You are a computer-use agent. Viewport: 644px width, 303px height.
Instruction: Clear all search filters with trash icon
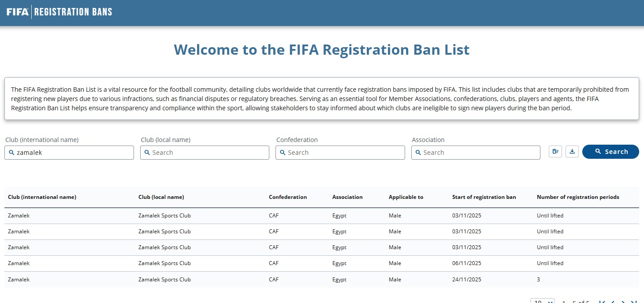click(x=555, y=152)
